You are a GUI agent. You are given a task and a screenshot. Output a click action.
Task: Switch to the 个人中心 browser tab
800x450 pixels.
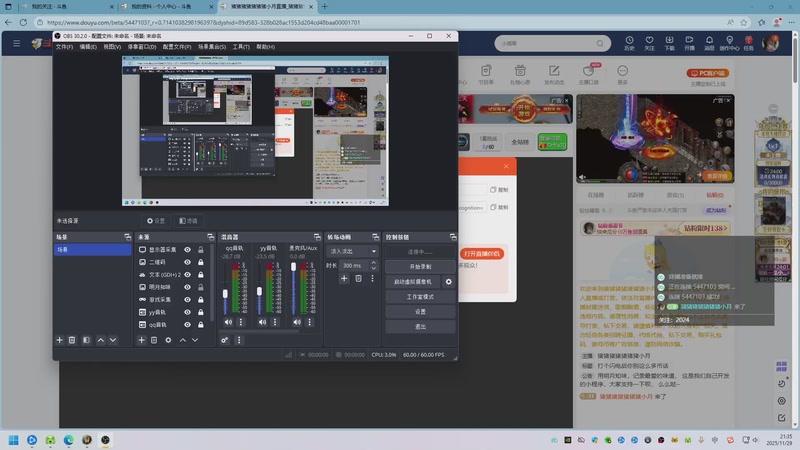click(166, 7)
